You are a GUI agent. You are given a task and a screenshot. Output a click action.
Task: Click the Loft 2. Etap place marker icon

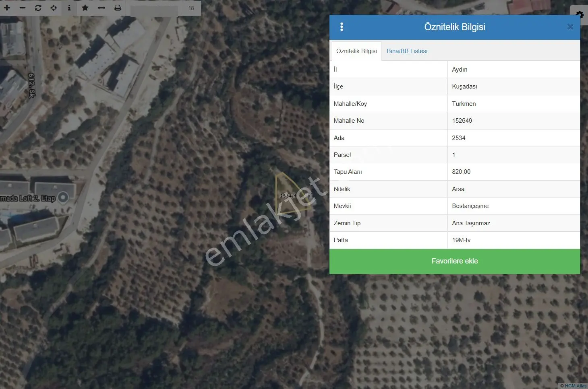tap(63, 197)
